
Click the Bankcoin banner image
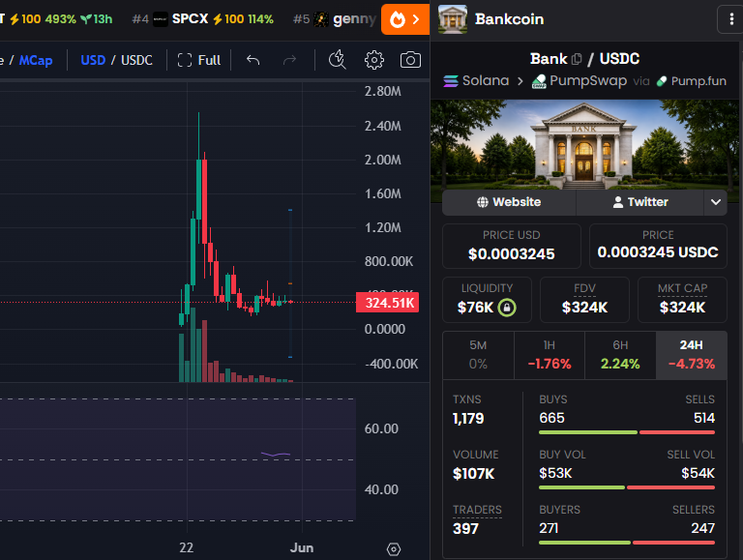tap(584, 144)
